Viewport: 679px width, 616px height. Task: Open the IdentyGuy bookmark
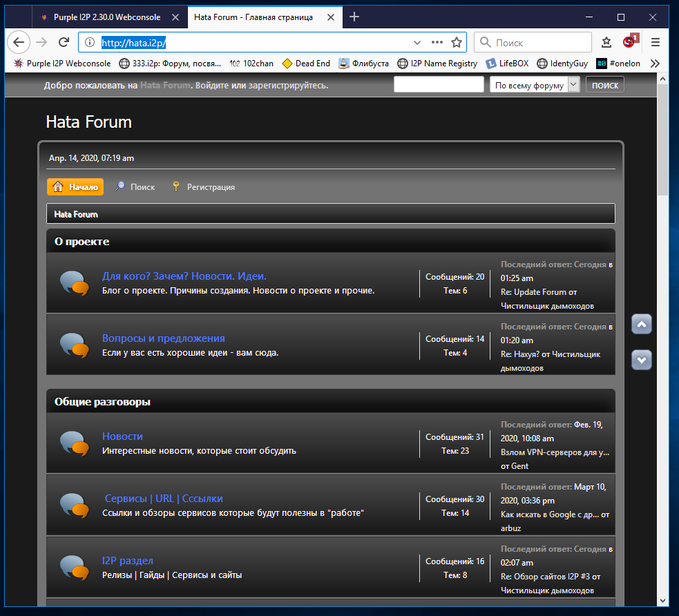562,64
